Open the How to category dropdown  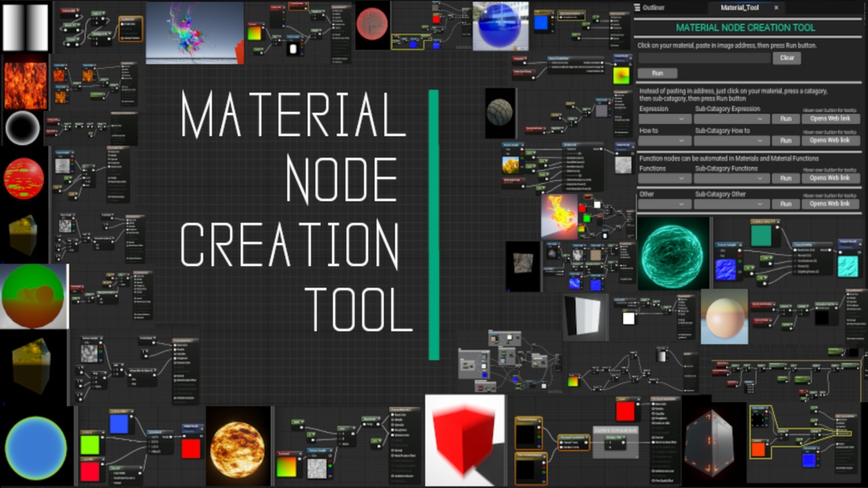(x=665, y=141)
